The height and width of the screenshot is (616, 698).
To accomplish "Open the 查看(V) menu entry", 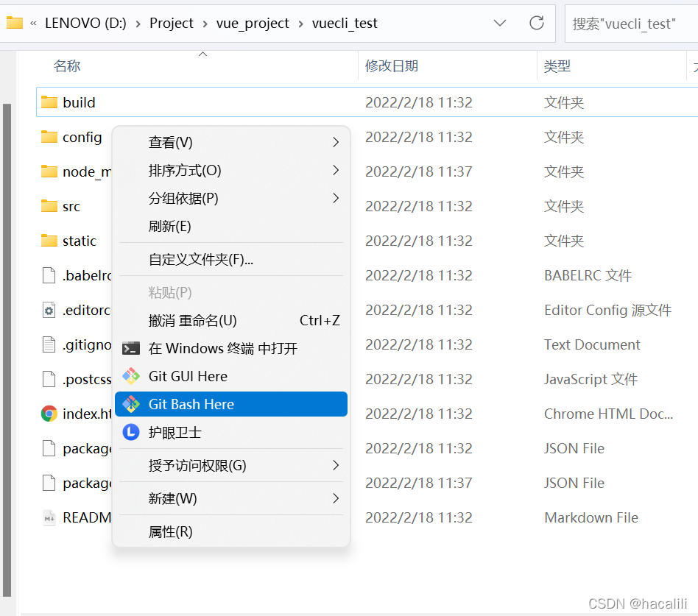I will [231, 143].
